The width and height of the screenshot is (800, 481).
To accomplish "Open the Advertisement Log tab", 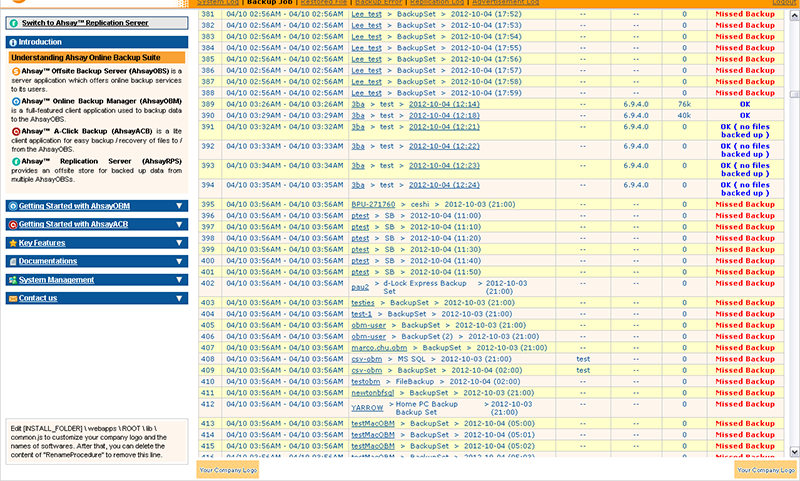I will 506,3.
